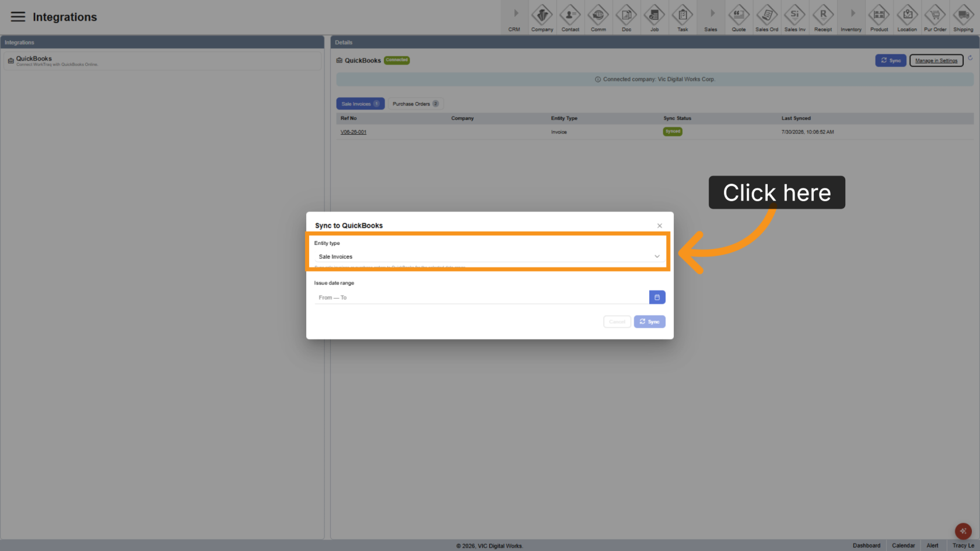Click the green Synced status badge
980x551 pixels.
point(673,132)
